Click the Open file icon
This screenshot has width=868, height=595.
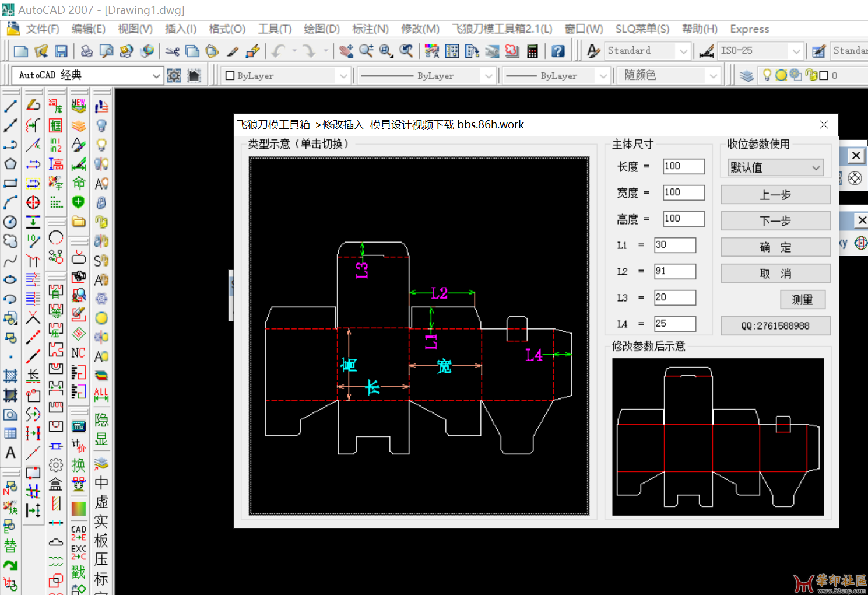(x=41, y=51)
